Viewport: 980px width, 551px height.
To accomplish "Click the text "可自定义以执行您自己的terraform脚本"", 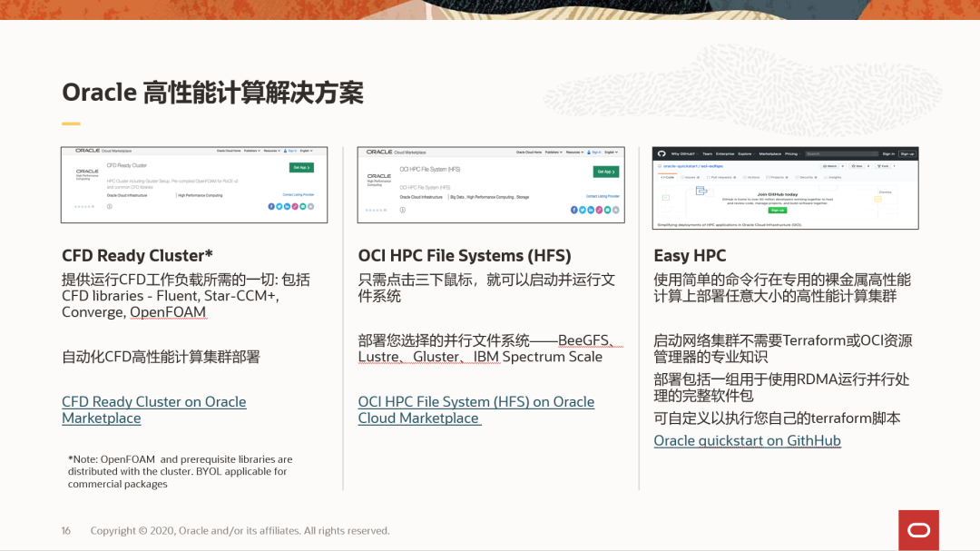I will click(777, 418).
